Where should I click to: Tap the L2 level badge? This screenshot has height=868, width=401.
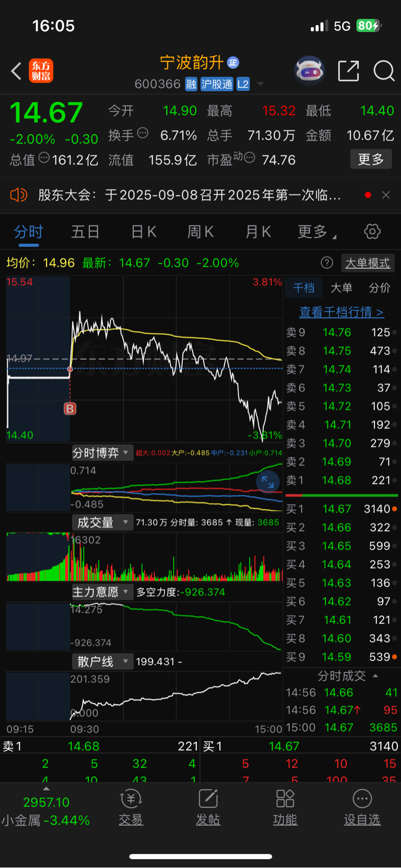click(x=243, y=84)
